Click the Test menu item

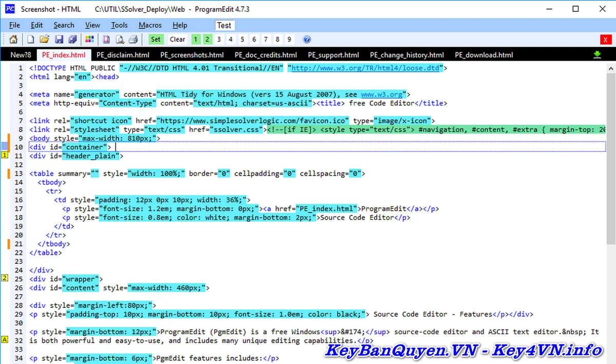[x=224, y=25]
